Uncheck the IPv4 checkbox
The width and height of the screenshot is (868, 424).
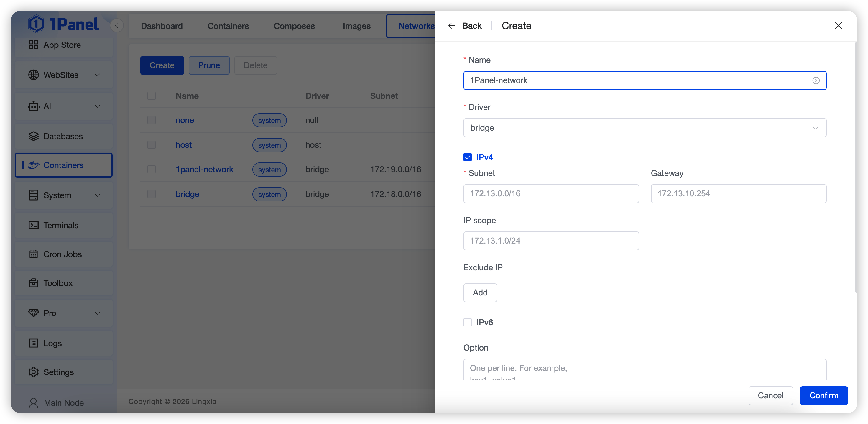467,157
